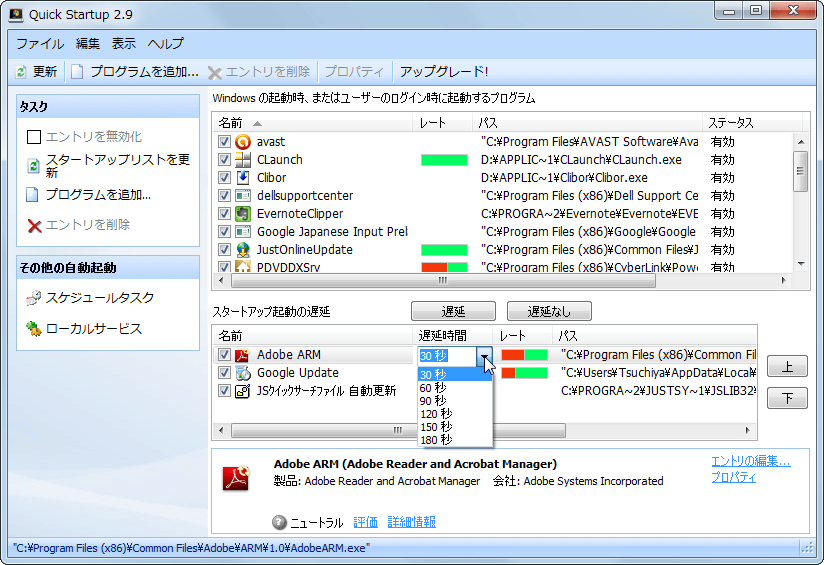Click the エントリを削除 X icon in toolbar
The height and width of the screenshot is (565, 824).
point(214,73)
